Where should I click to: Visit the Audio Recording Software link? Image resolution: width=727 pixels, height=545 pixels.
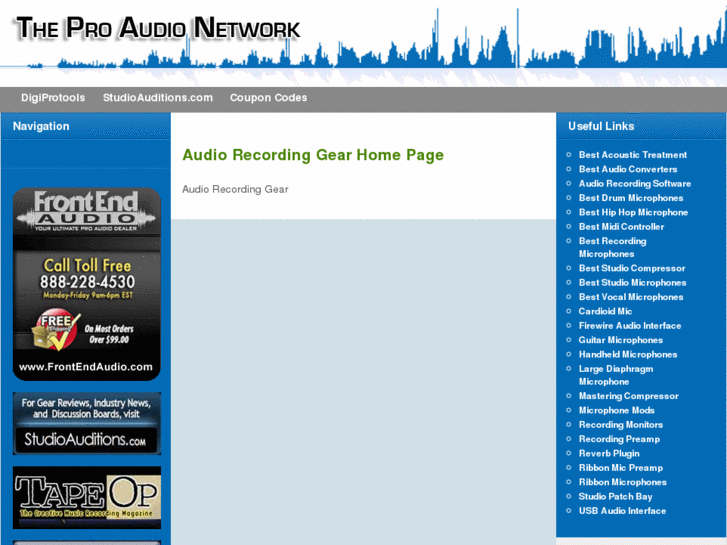pyautogui.click(x=635, y=184)
